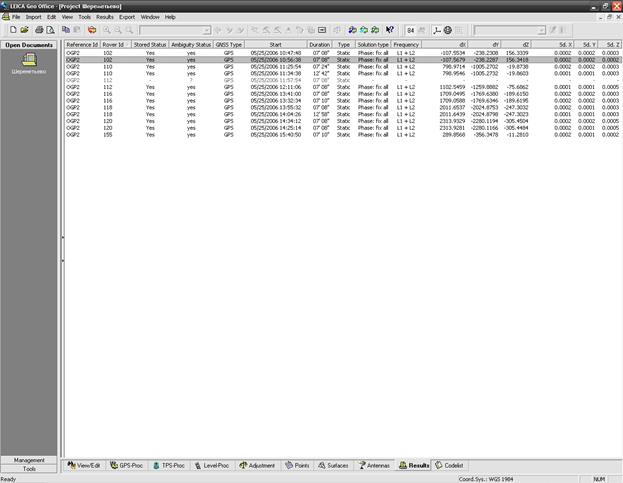The width and height of the screenshot is (623, 483).
Task: Open the Export menu
Action: [x=127, y=17]
